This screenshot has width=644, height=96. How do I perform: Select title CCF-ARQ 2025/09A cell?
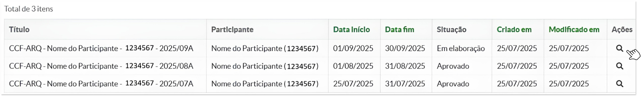[101, 48]
